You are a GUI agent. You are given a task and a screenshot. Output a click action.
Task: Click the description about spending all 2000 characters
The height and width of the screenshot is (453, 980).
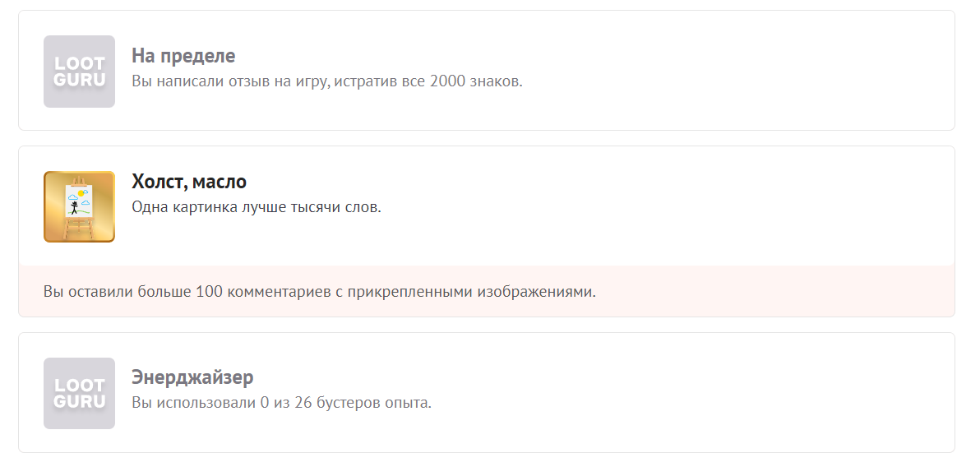(327, 81)
